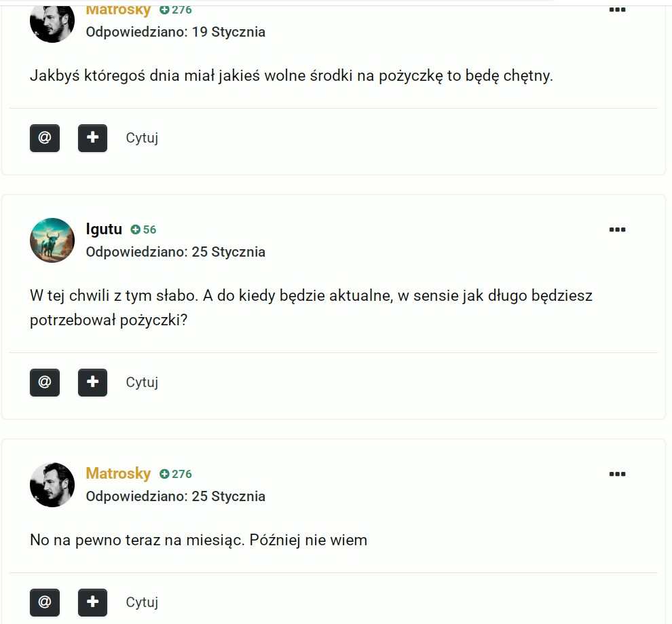
Task: Open the three-dot menu on Matrosky's last post
Action: pyautogui.click(x=617, y=474)
